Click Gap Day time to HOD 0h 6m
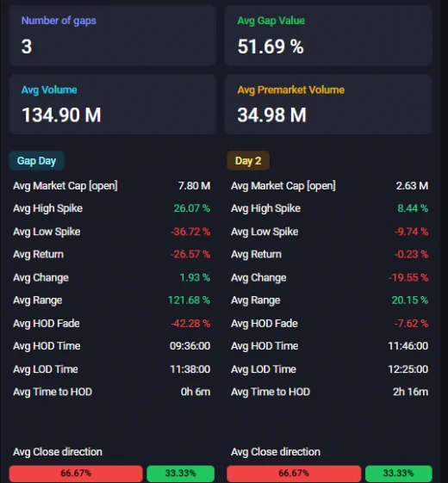This screenshot has height=483, width=448. click(x=196, y=392)
